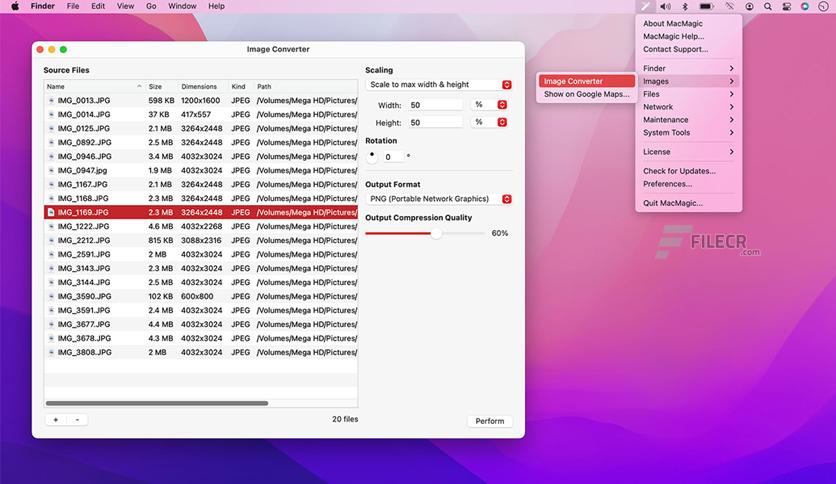Open the user account icon in menu bar
Screen dimensions: 836x484
pyautogui.click(x=749, y=6)
